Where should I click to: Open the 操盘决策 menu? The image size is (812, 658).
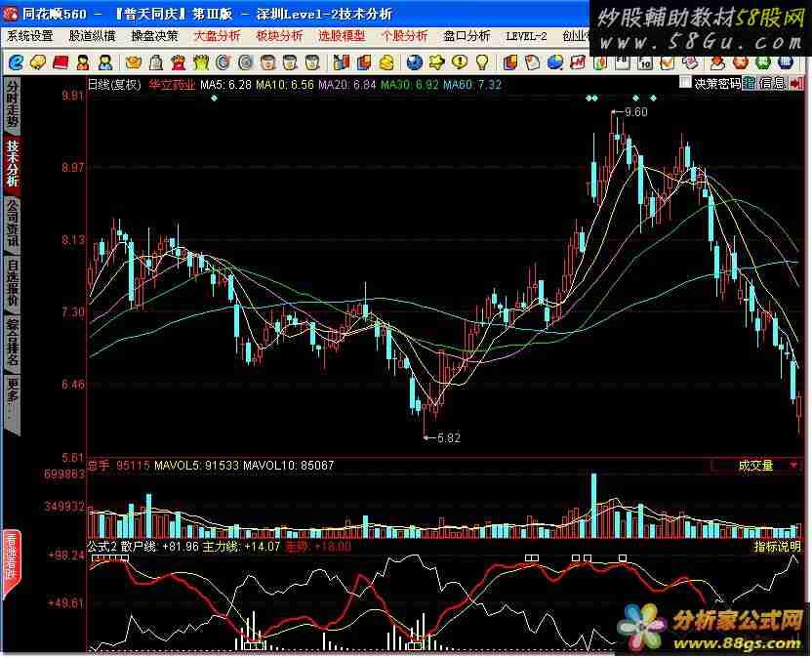click(154, 36)
